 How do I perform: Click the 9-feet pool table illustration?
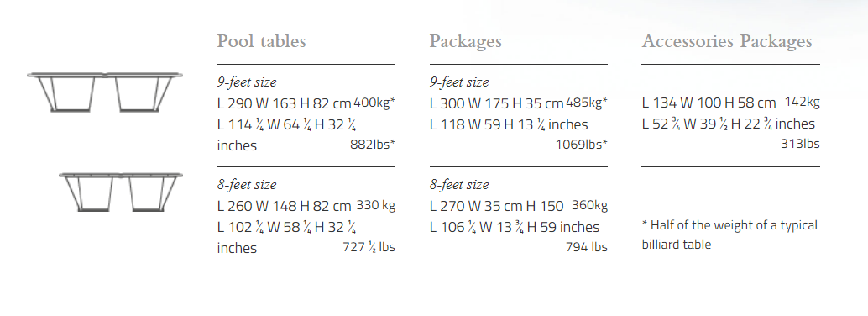coord(105,92)
